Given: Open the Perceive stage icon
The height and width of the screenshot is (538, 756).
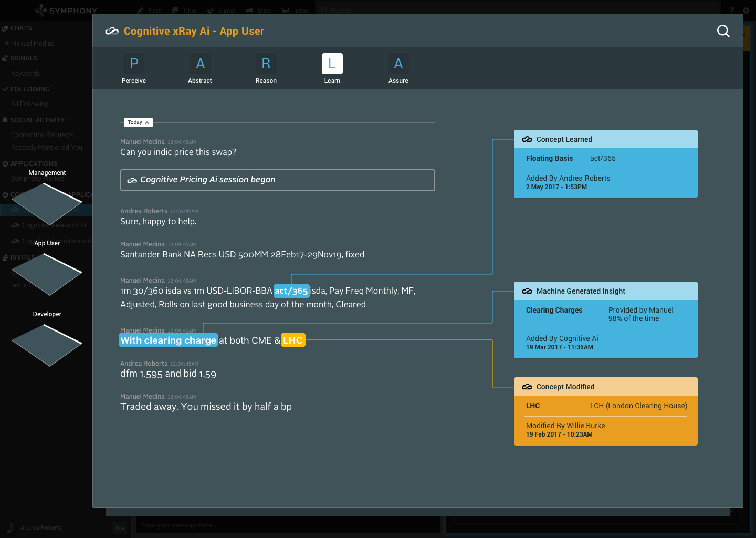Looking at the screenshot, I should [134, 64].
